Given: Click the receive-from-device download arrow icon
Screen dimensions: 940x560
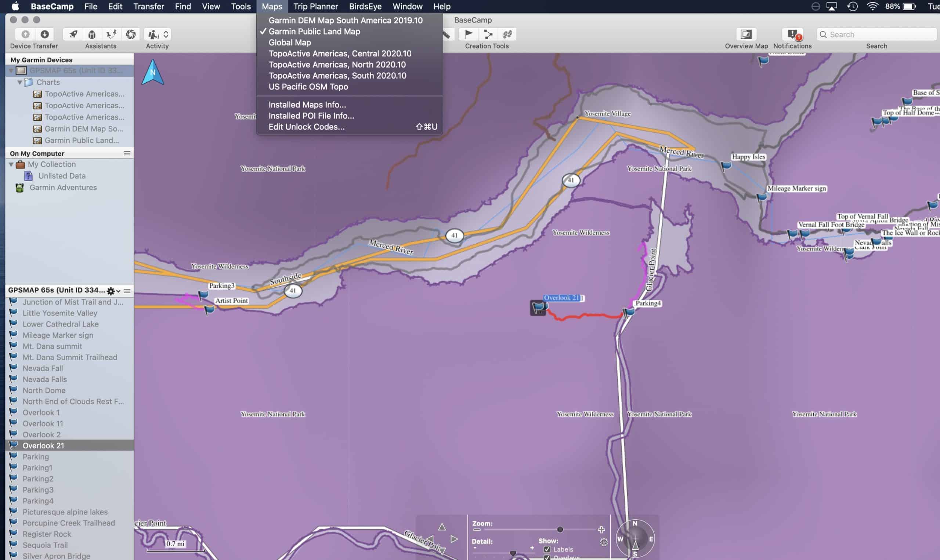Looking at the screenshot, I should click(44, 34).
